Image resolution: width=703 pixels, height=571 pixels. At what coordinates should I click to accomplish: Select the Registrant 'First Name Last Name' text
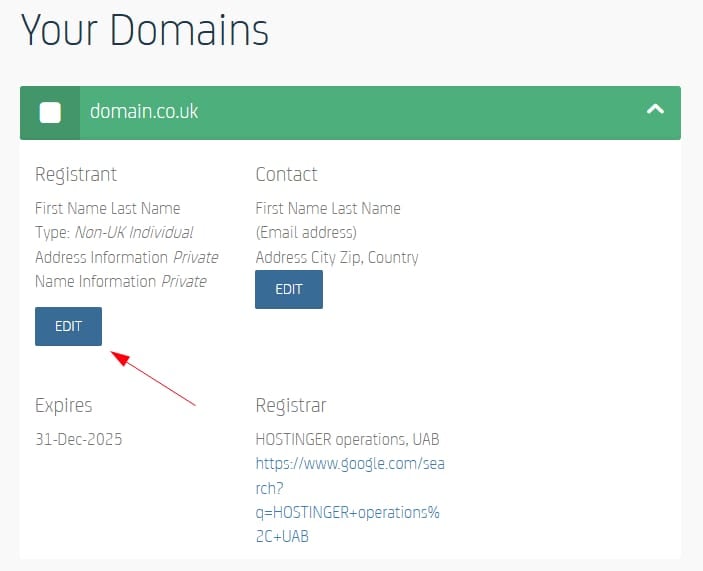click(x=108, y=208)
